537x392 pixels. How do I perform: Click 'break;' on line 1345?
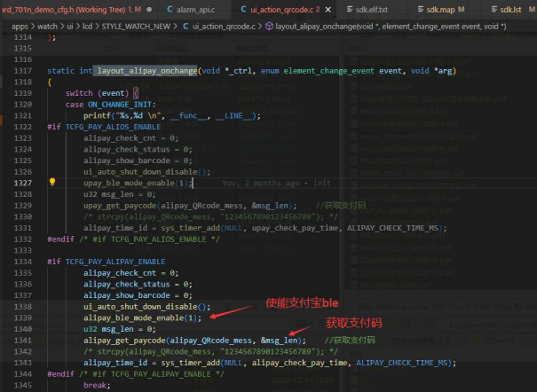click(97, 385)
